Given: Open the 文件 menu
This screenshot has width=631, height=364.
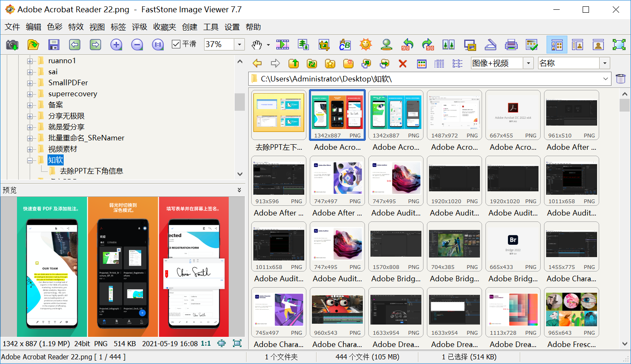Looking at the screenshot, I should (x=12, y=27).
